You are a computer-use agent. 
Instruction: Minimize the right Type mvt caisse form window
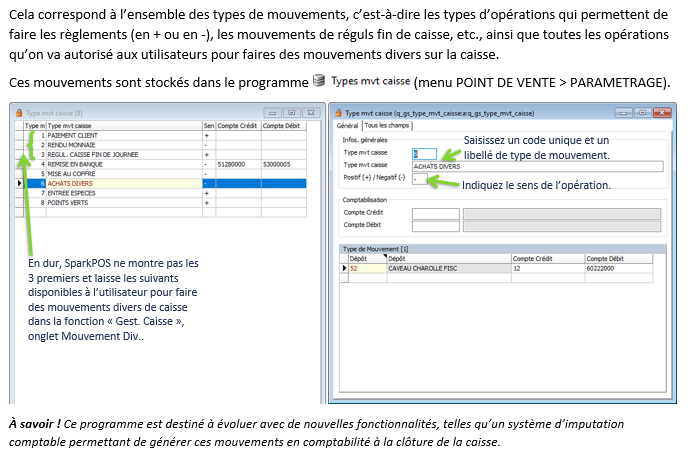click(x=624, y=114)
